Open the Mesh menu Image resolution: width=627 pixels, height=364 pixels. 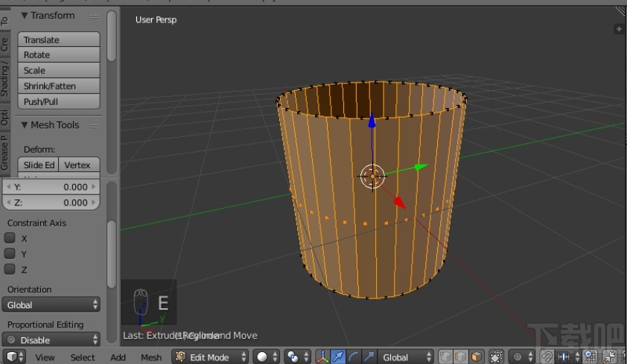click(x=151, y=357)
